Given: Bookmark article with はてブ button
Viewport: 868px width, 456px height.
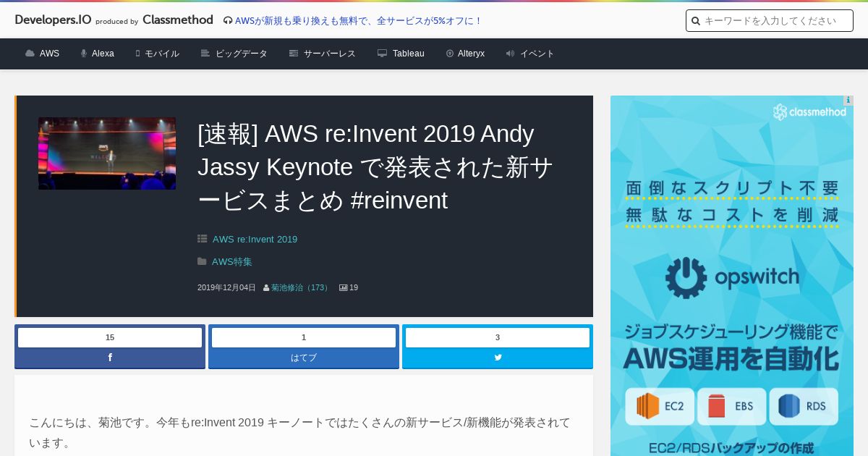Looking at the screenshot, I should pos(304,358).
